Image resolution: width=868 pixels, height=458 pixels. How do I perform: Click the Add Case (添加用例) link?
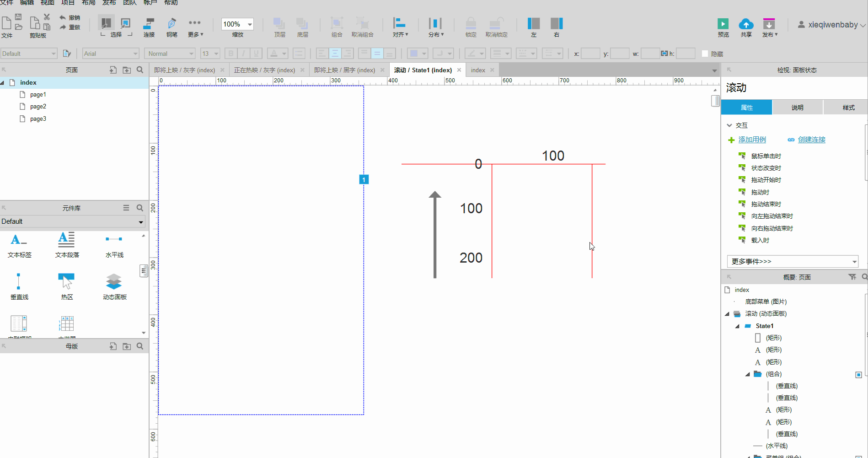pos(752,140)
